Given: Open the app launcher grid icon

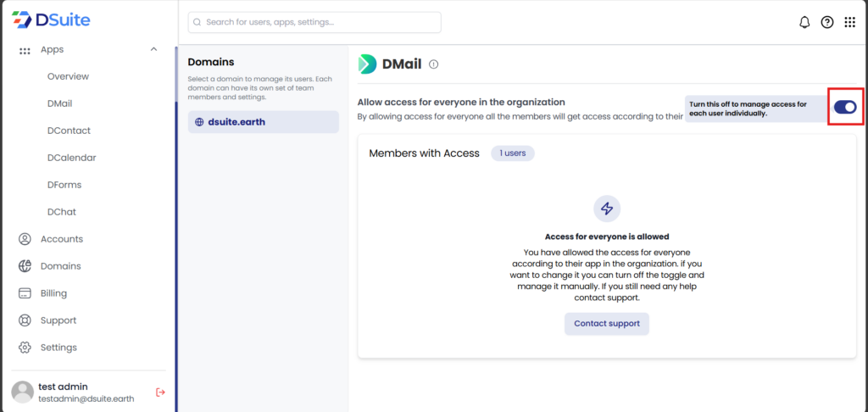Looking at the screenshot, I should click(849, 23).
